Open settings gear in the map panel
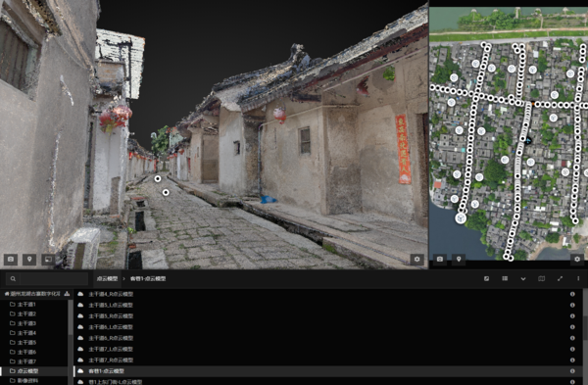The height and width of the screenshot is (385, 588). tap(577, 259)
